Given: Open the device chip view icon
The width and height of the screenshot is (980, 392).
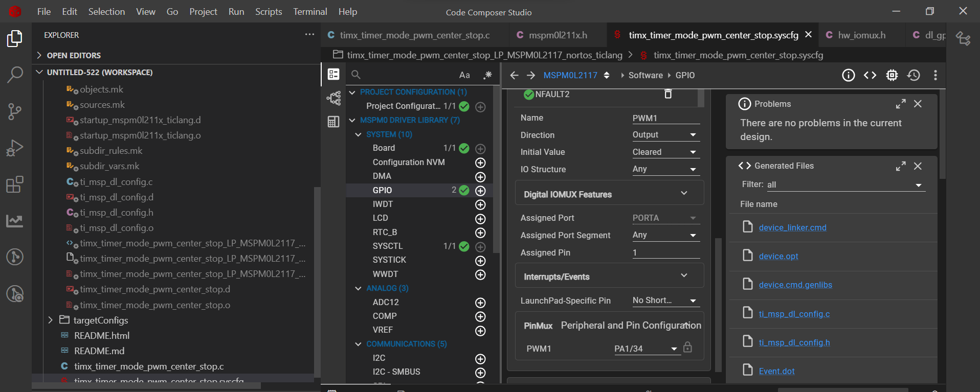Looking at the screenshot, I should point(892,76).
